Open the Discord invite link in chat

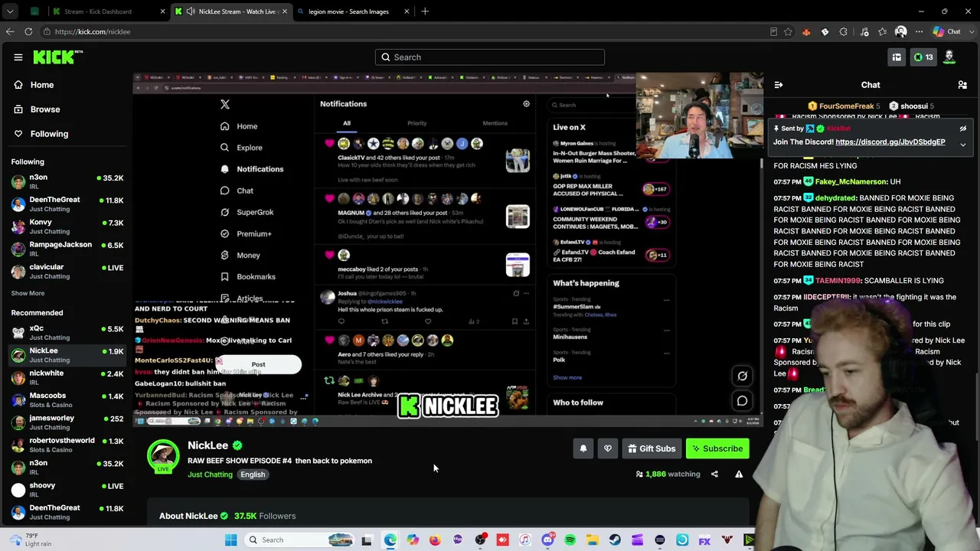890,142
